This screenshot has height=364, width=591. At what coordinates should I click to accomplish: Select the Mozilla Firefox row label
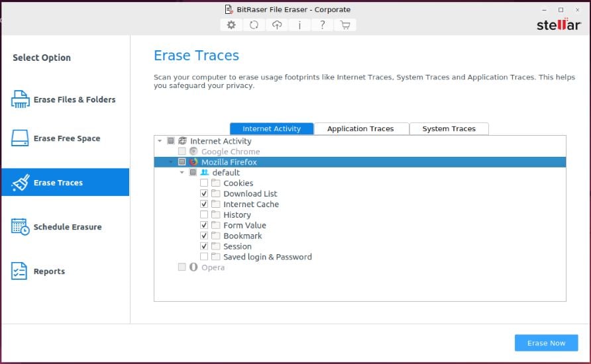click(229, 162)
